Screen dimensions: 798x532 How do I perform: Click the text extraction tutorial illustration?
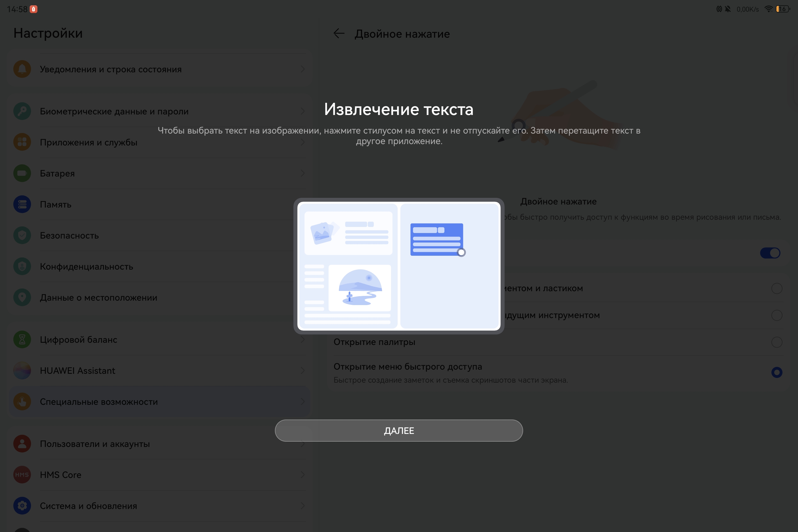click(x=399, y=266)
